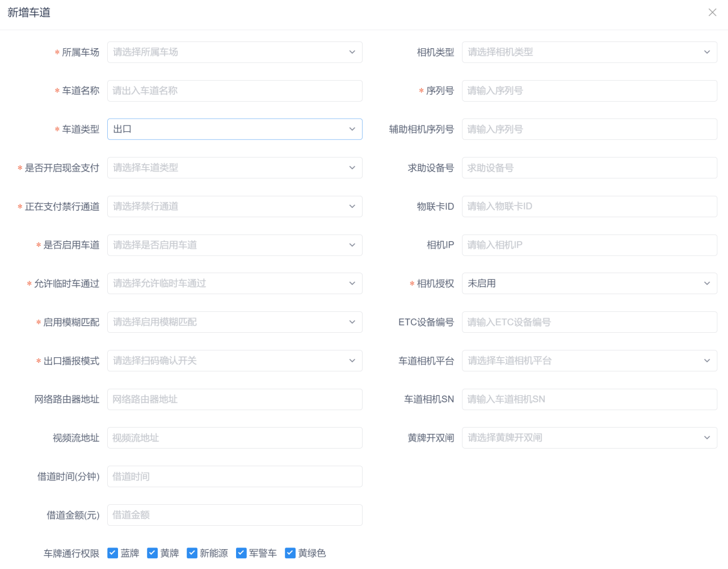The width and height of the screenshot is (728, 569).
Task: Uncheck the 黄绿色 checkbox
Action: pyautogui.click(x=290, y=553)
